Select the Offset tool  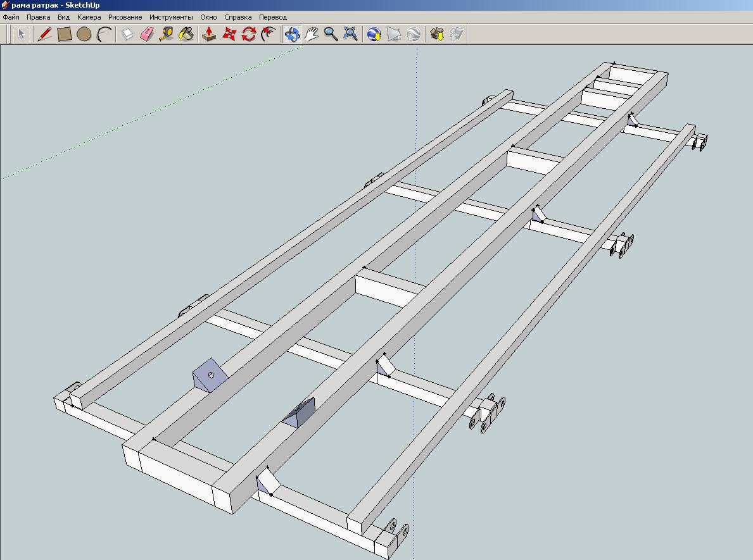click(269, 34)
